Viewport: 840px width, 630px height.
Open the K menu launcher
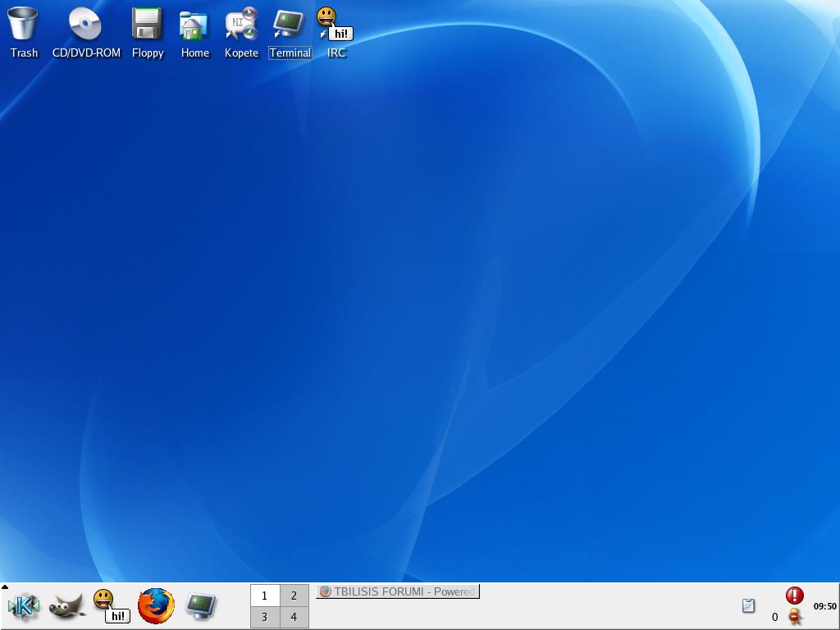pos(24,607)
